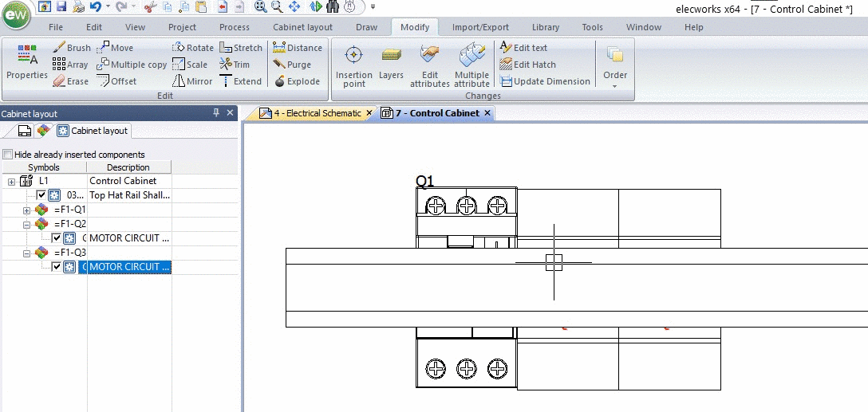Open the Cabinet layout ribbon tab
The image size is (868, 412).
(303, 27)
